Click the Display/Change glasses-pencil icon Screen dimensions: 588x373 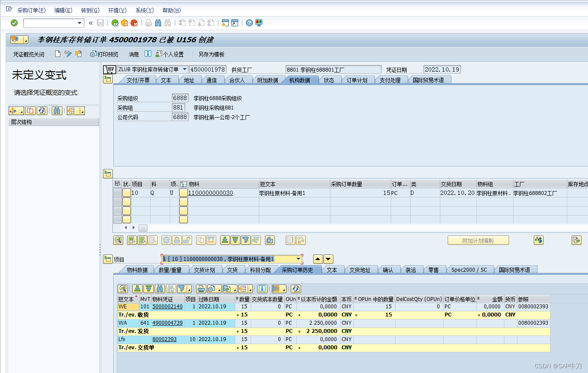point(68,54)
